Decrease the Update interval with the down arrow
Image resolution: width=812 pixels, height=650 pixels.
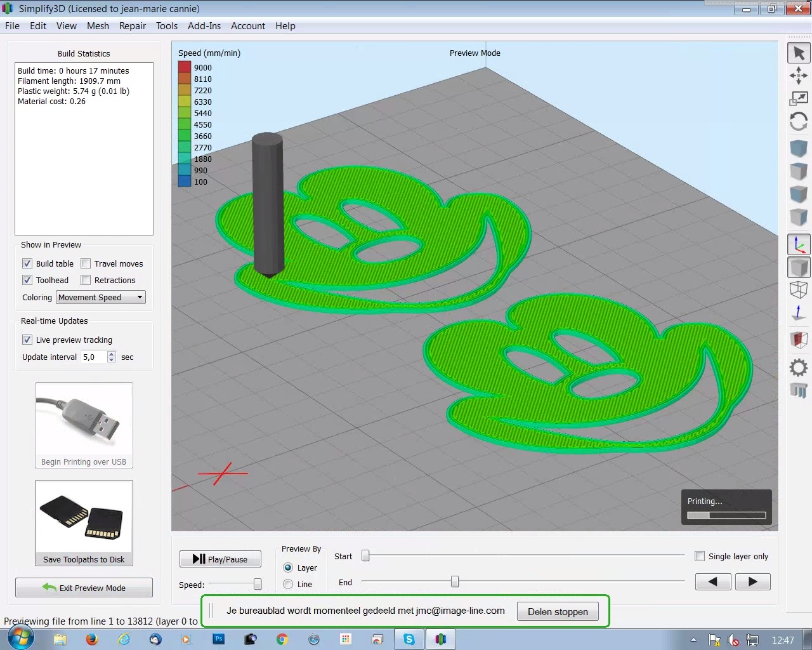(112, 360)
